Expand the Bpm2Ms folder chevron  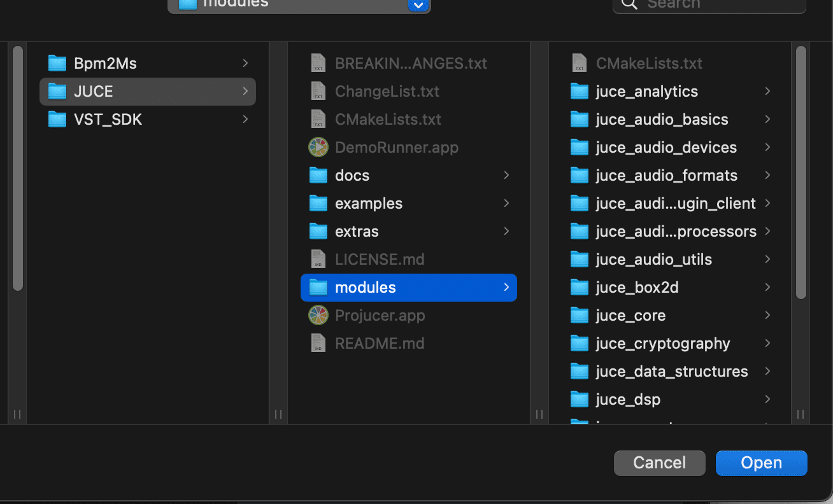245,63
